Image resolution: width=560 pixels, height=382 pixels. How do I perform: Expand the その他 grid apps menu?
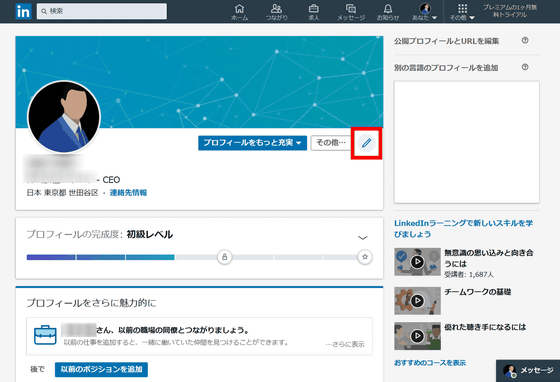(462, 12)
